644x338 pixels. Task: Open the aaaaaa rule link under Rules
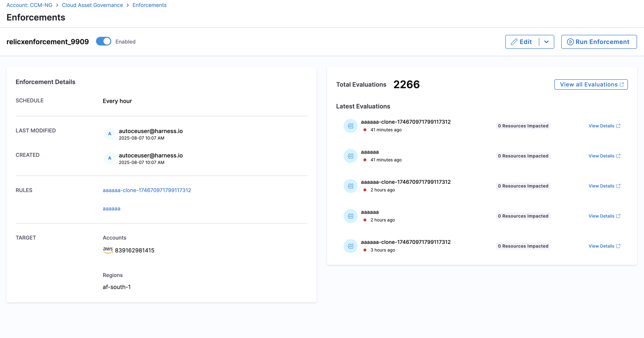point(111,208)
